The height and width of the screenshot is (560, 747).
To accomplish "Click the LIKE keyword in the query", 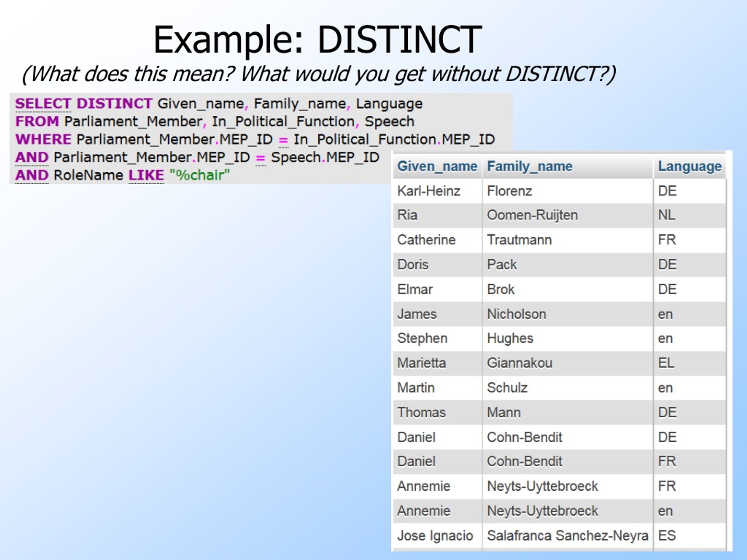I will pos(146,175).
